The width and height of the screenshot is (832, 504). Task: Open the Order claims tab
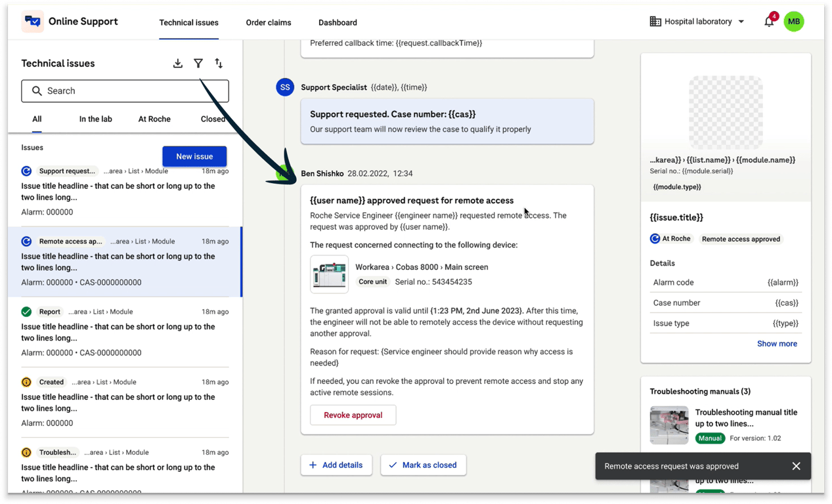[269, 22]
